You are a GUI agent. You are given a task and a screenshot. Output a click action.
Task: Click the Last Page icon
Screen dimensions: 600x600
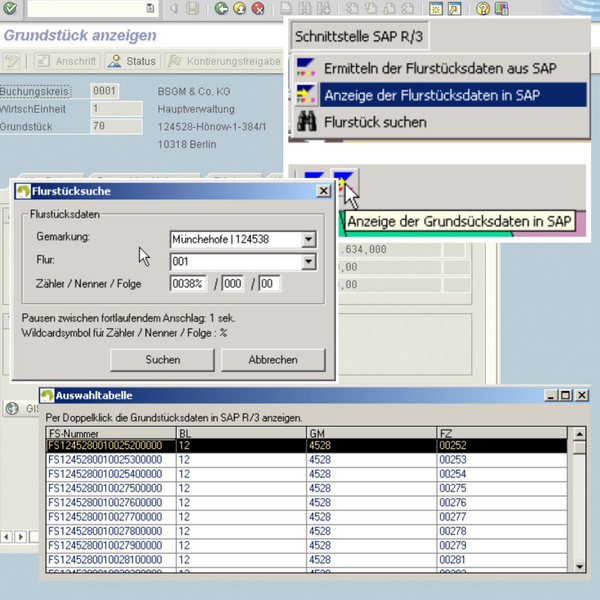[x=408, y=8]
